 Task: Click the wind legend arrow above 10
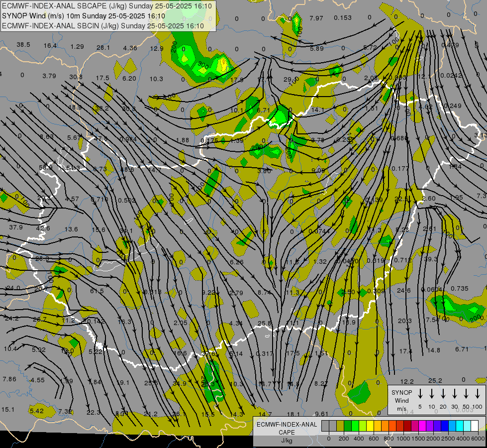(432, 394)
